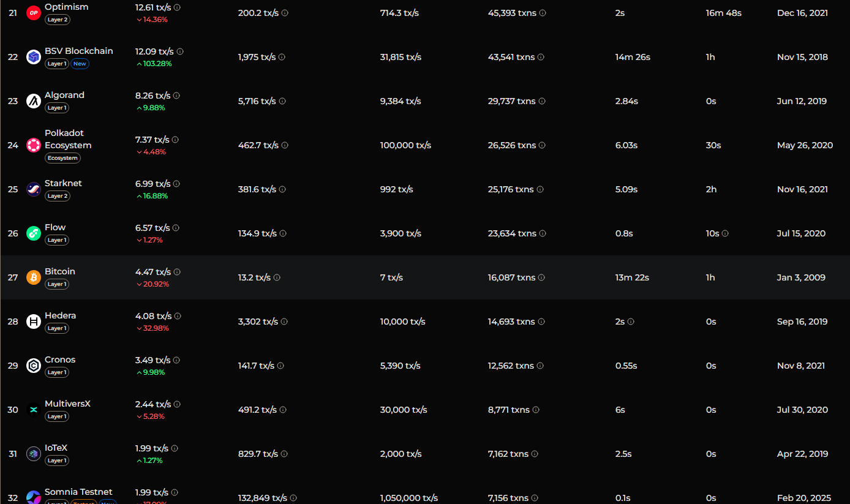This screenshot has height=504, width=850.
Task: Click Bitcoin max theoretical 7 tx/s
Action: pos(391,277)
